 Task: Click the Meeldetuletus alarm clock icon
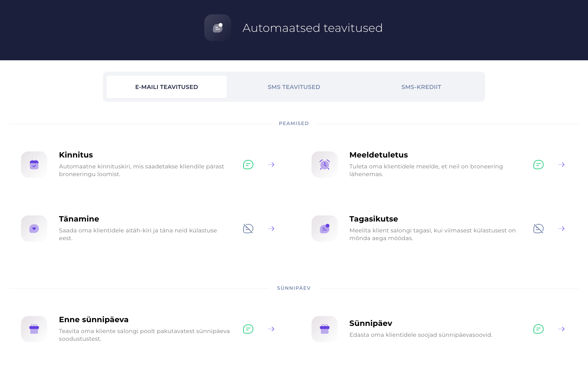[x=325, y=165]
